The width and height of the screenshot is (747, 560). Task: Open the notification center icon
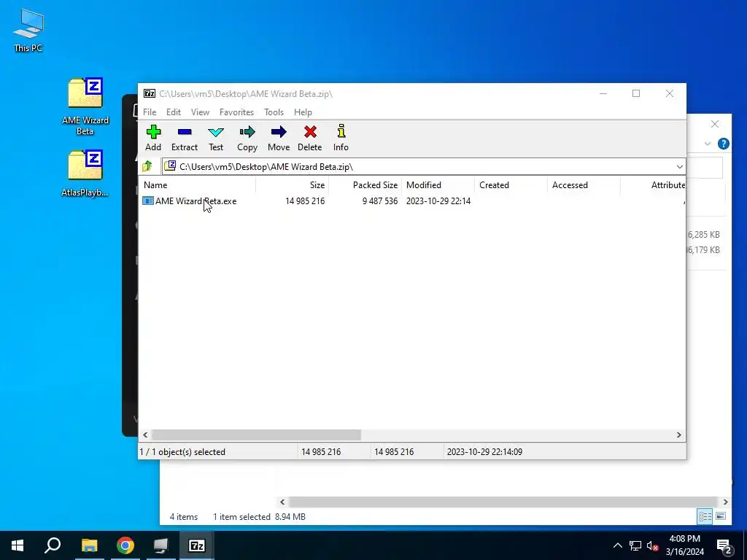coord(724,545)
